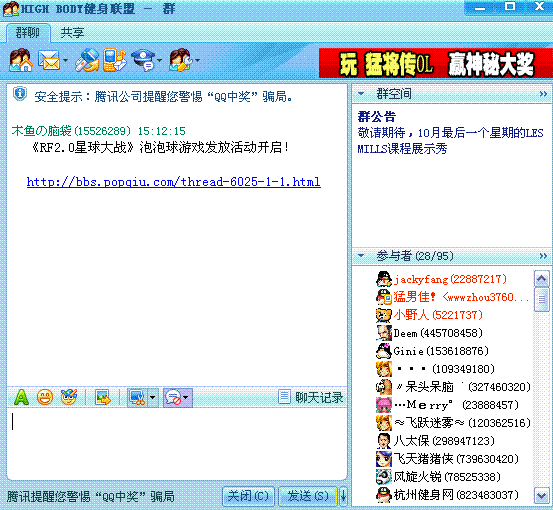This screenshot has width=553, height=510.
Task: Click avatar icon of Ginie
Action: (x=384, y=351)
